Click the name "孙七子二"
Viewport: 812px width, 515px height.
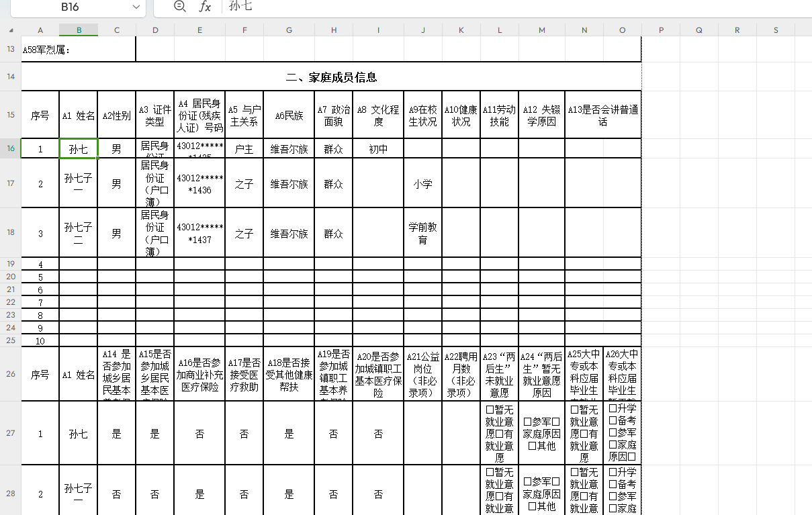pyautogui.click(x=79, y=233)
